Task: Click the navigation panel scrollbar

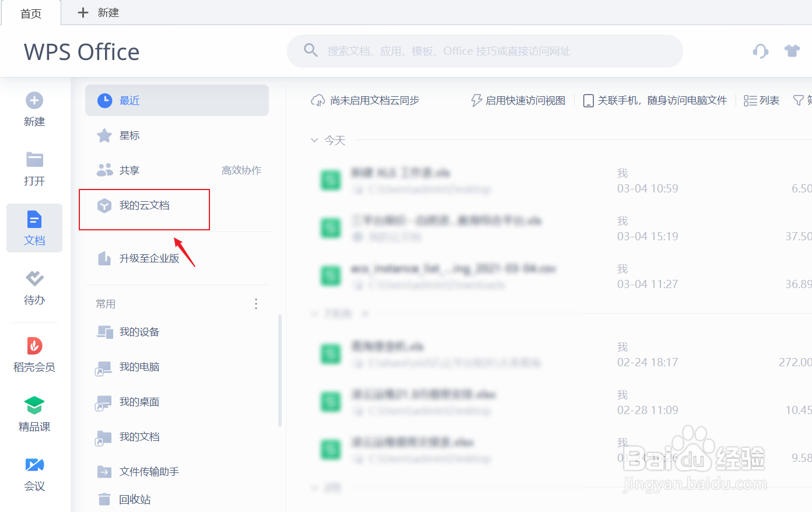Action: [280, 371]
